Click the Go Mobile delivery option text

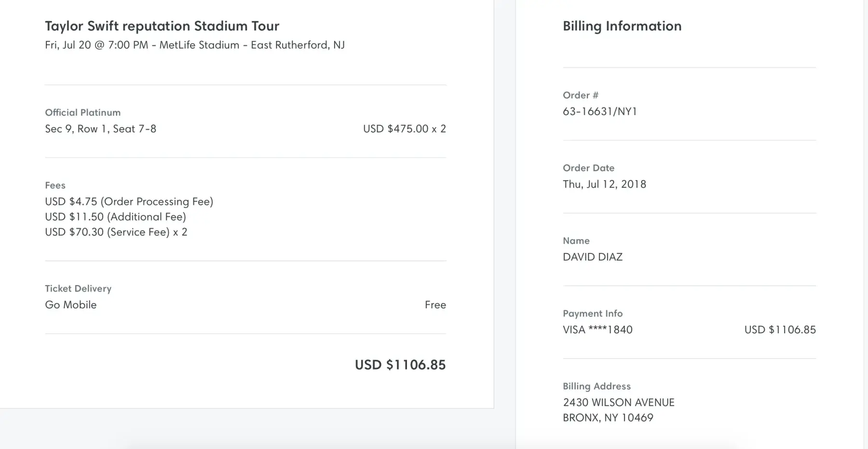coord(71,305)
